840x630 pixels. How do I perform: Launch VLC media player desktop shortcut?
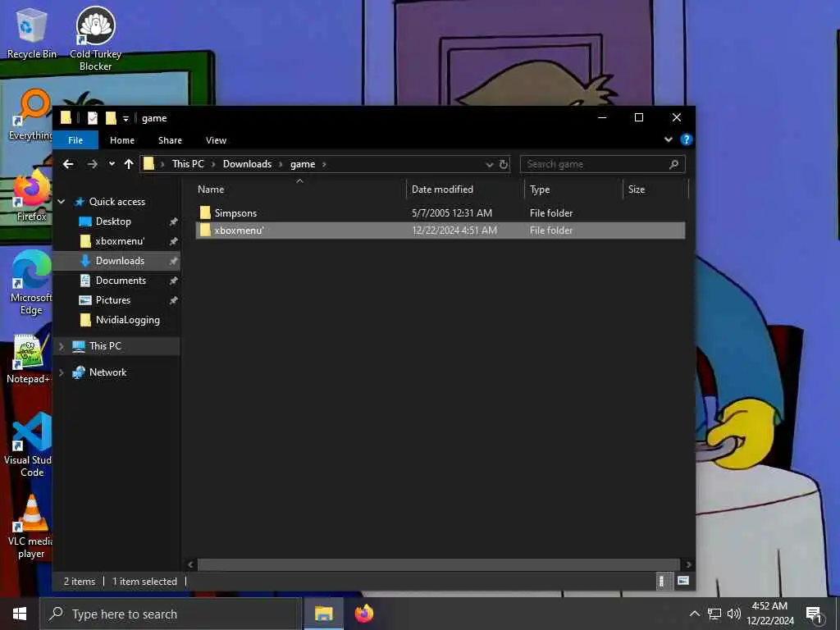31,527
